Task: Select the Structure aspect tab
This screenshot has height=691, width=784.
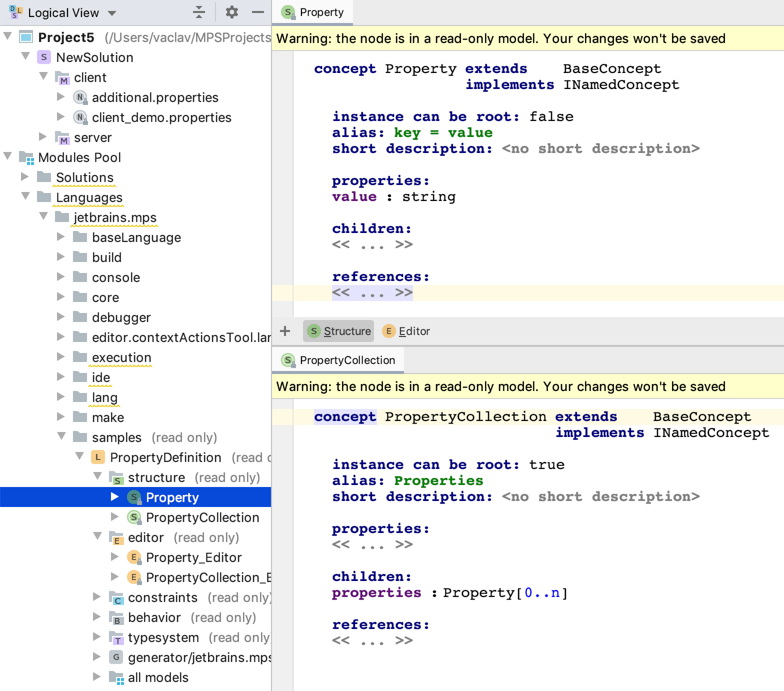Action: pyautogui.click(x=339, y=331)
